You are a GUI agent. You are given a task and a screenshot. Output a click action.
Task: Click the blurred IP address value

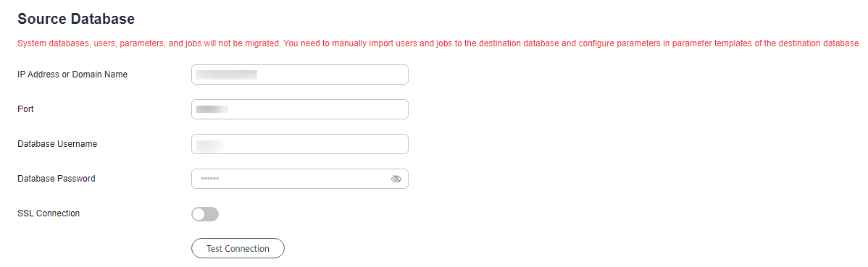(x=226, y=75)
